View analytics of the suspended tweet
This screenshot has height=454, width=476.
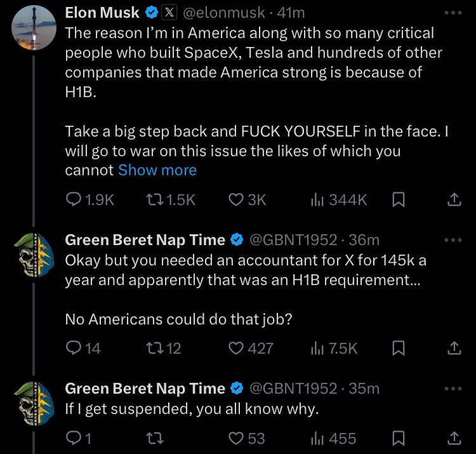316,438
